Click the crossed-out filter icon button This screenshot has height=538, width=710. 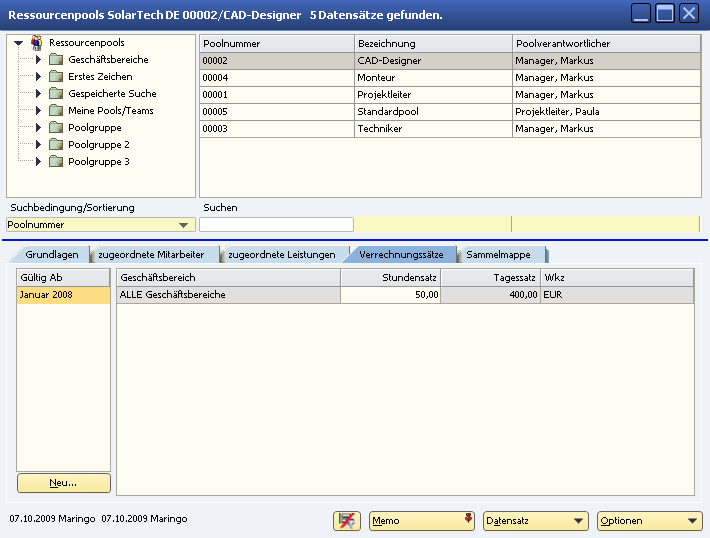tap(347, 521)
